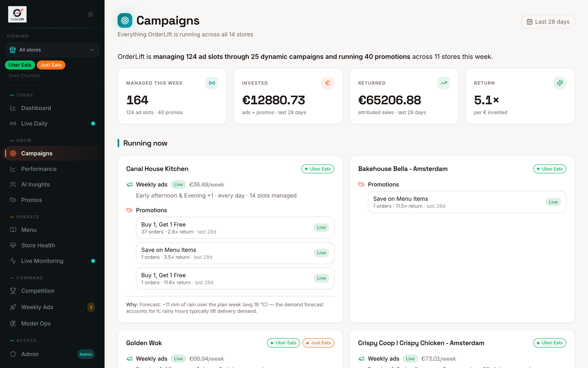
Task: Click the Promos tag icon in sidebar
Action: 13,200
